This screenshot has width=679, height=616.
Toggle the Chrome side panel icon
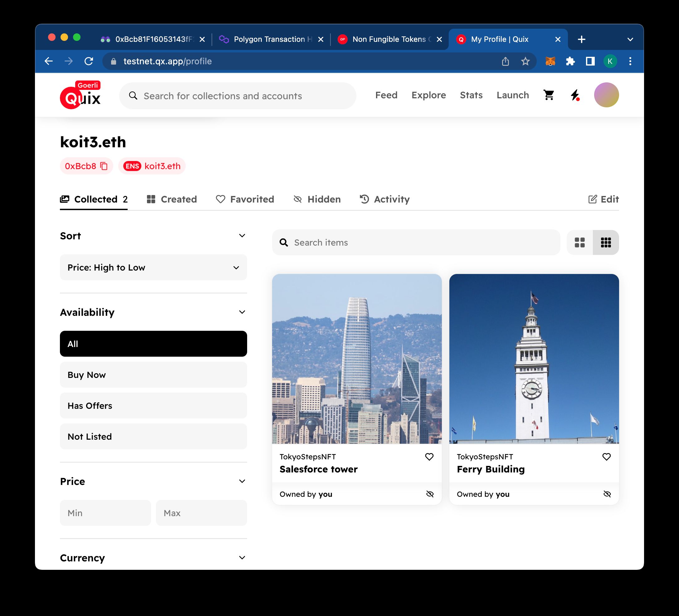click(590, 61)
